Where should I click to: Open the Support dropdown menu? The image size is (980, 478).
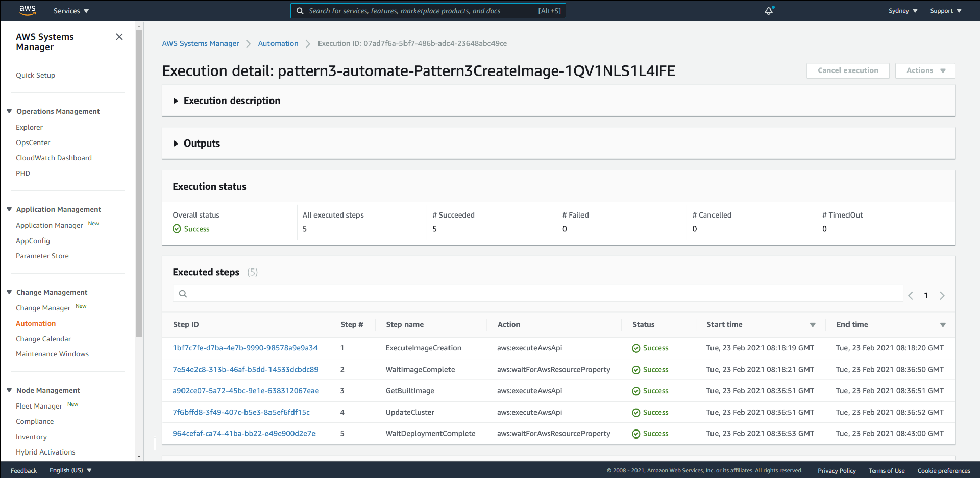click(x=945, y=11)
